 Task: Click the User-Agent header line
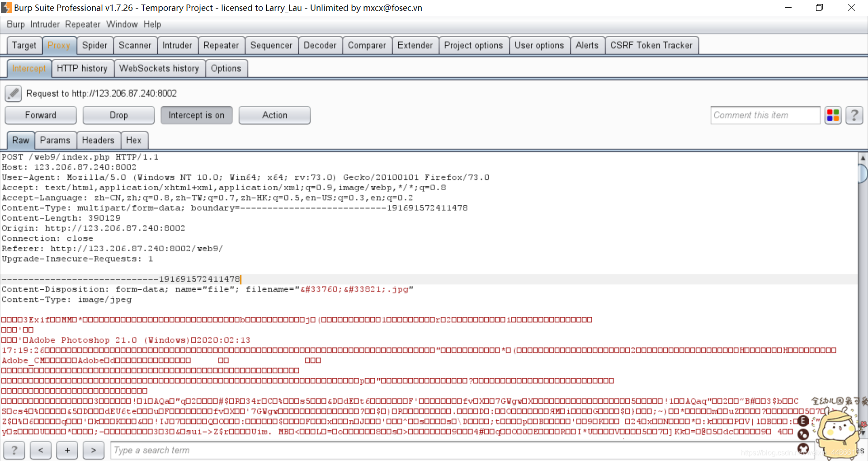(245, 177)
